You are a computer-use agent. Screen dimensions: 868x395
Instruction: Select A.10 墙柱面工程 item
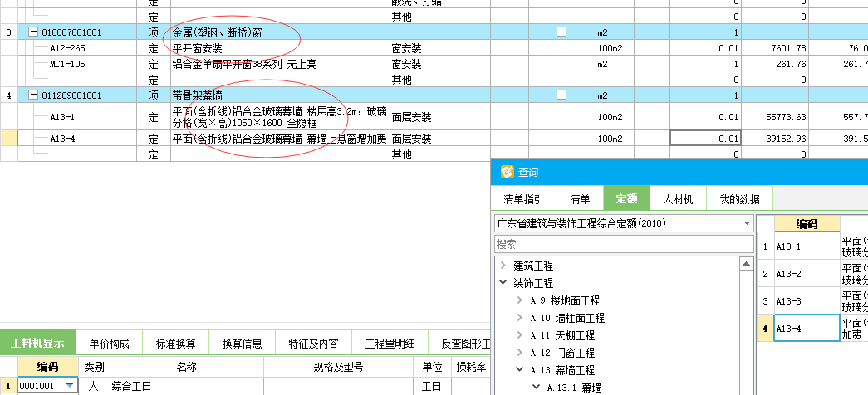coord(567,318)
